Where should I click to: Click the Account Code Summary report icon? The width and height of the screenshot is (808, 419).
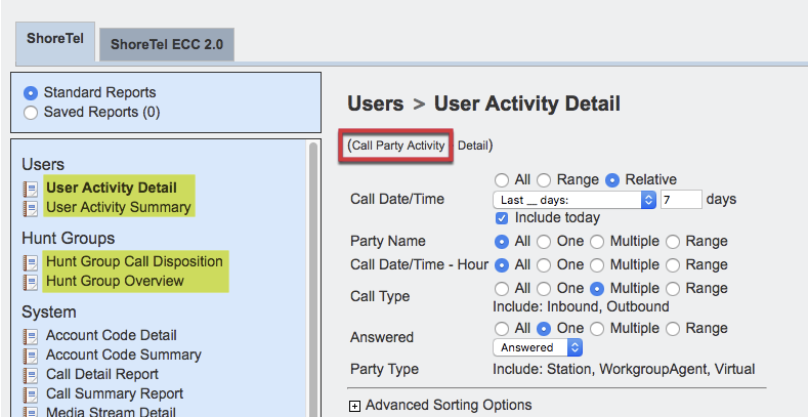click(x=30, y=355)
